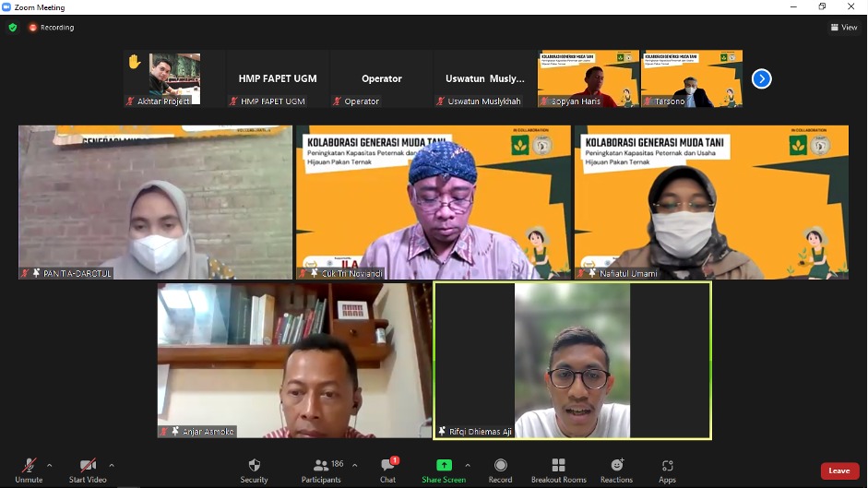
Task: Open Breakout Rooms
Action: click(559, 470)
